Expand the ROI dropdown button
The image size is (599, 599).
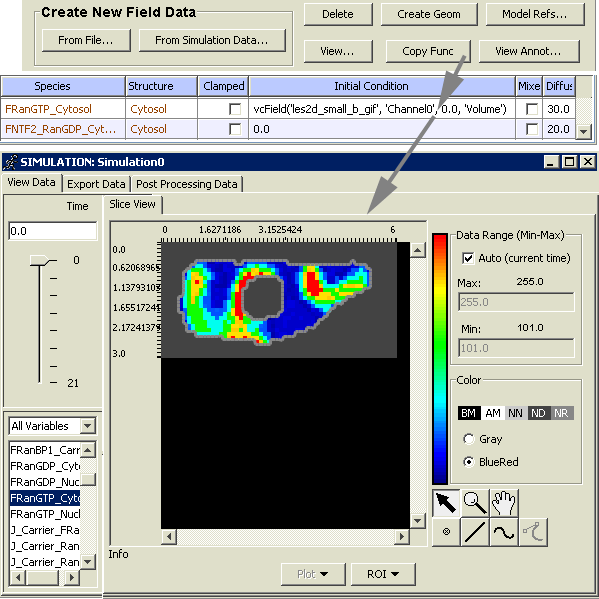[x=383, y=574]
